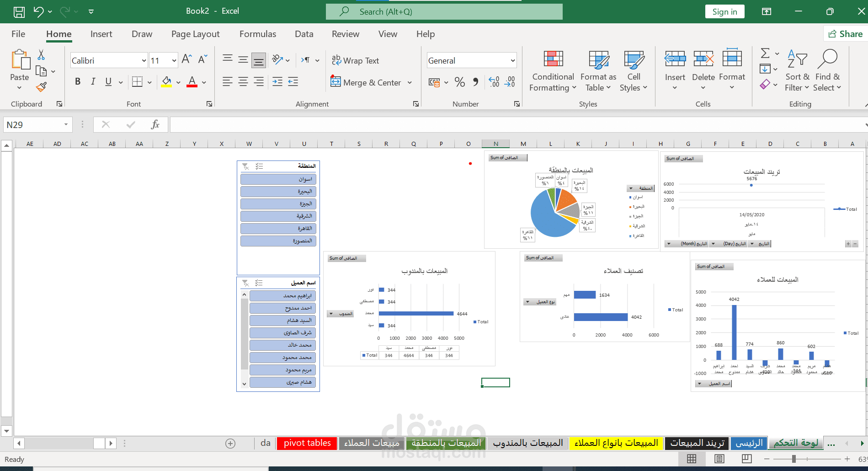Click the Share button
This screenshot has height=471, width=868.
846,34
